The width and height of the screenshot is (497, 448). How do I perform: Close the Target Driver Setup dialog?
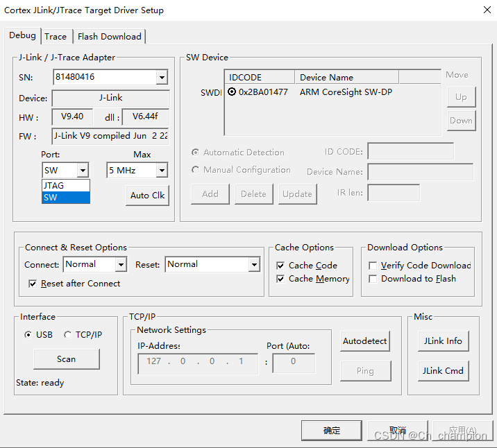487,10
